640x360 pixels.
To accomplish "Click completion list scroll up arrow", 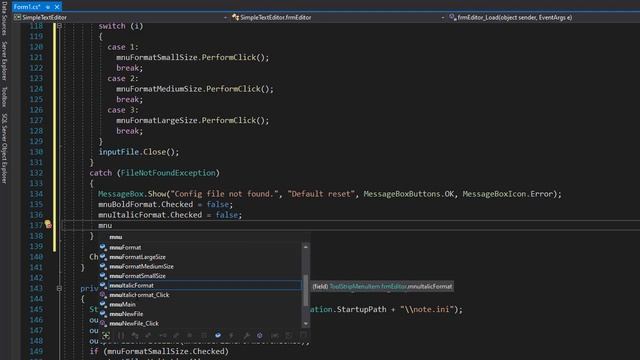I will point(305,247).
